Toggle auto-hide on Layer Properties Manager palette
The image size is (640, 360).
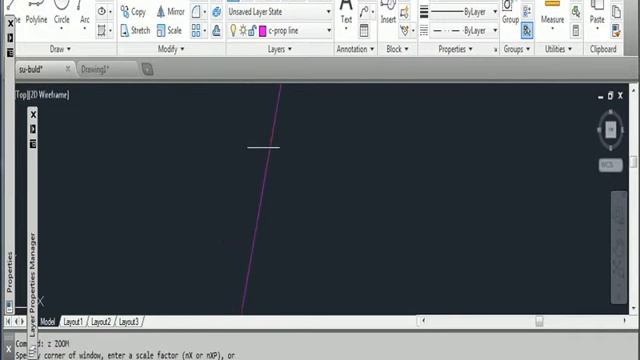pos(33,129)
